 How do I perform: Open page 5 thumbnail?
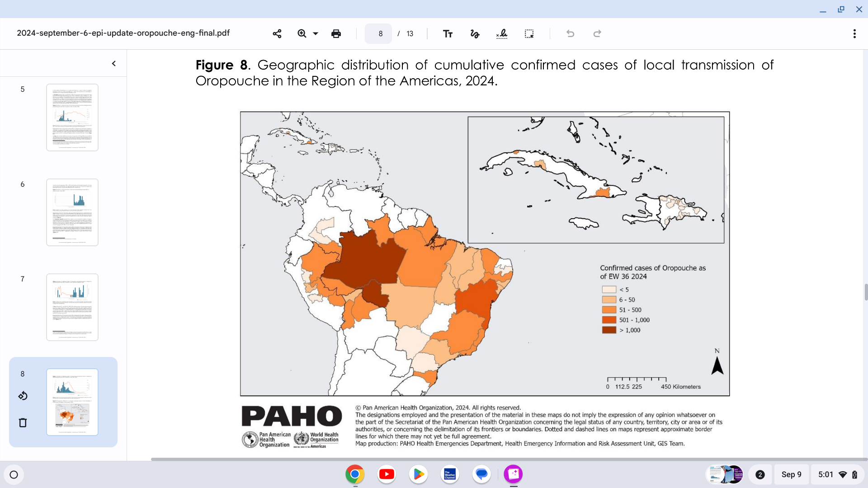tap(72, 117)
